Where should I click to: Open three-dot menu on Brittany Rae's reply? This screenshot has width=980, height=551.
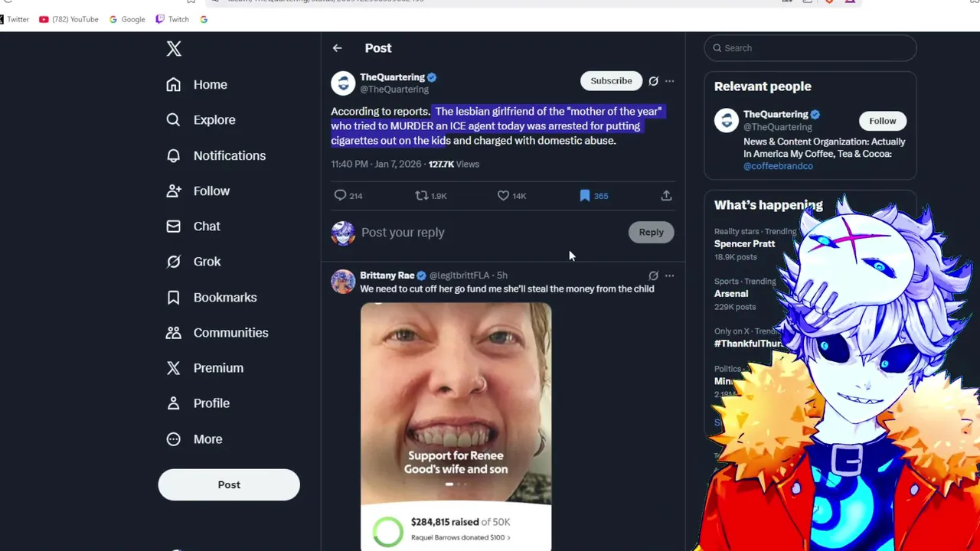669,275
